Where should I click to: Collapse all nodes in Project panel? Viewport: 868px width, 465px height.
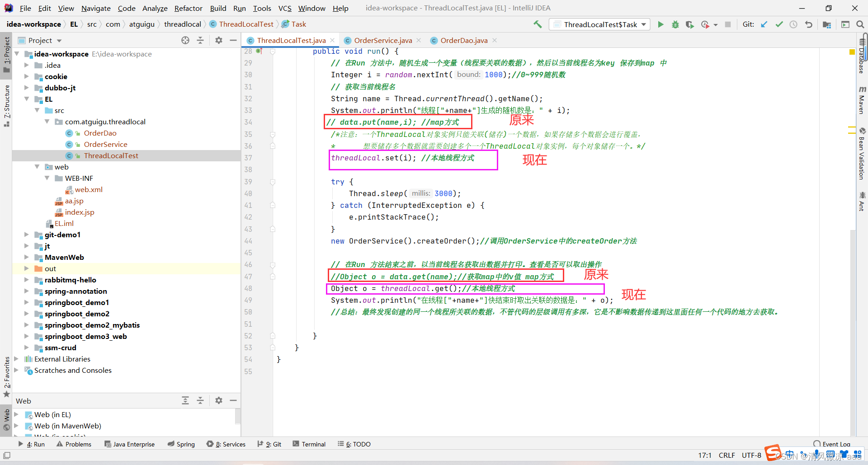tap(200, 40)
